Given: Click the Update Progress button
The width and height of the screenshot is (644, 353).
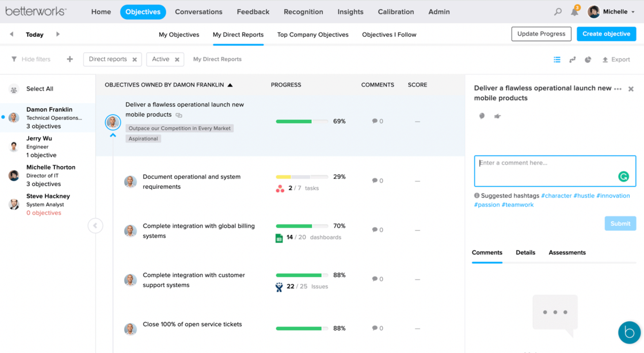Looking at the screenshot, I should pyautogui.click(x=541, y=34).
